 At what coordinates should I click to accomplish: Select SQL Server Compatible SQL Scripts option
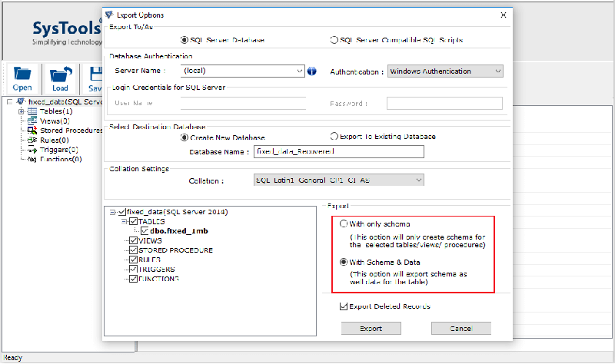334,40
